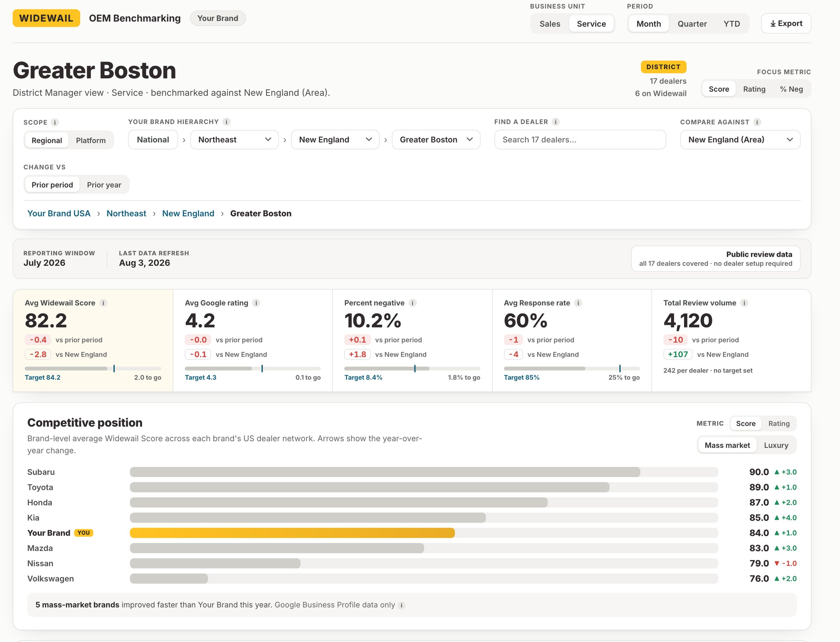Viewport: 840px width, 642px height.
Task: Open Avg Widewail Score info icon
Action: (103, 303)
